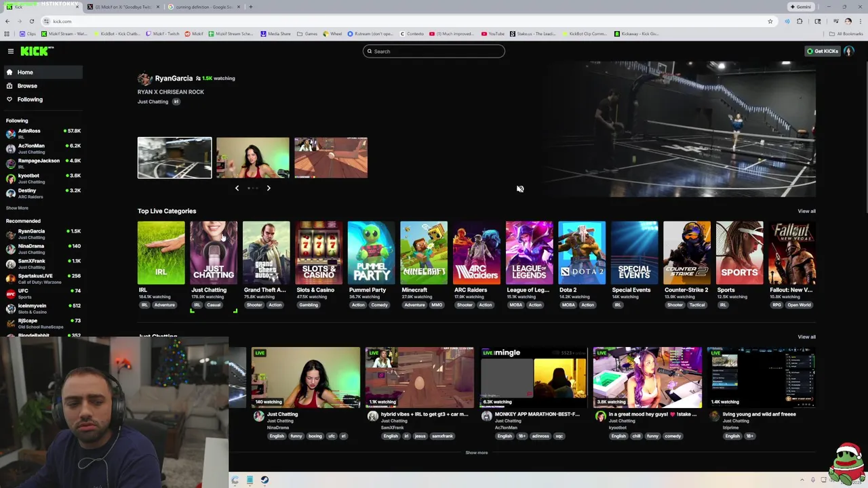Screen dimensions: 868x488
Task: Open AdinRoss channel in Following list
Action: pyautogui.click(x=42, y=133)
